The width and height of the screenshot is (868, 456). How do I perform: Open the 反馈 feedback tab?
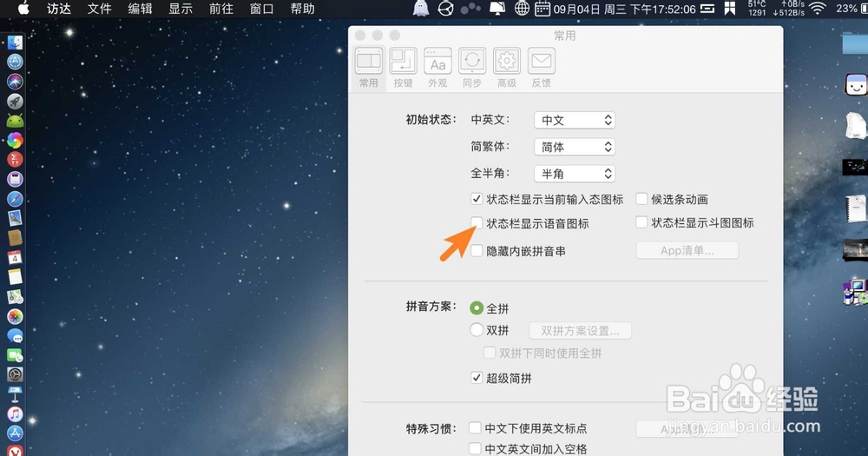click(541, 68)
